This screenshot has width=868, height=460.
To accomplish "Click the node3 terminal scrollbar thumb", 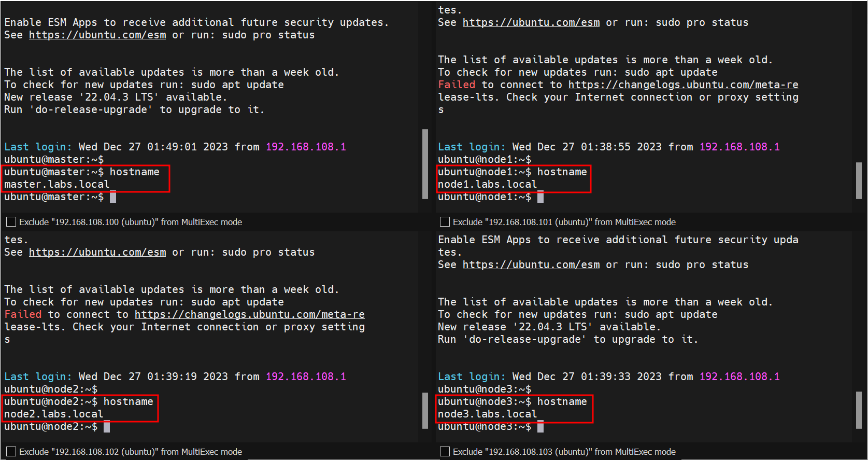I will click(859, 410).
